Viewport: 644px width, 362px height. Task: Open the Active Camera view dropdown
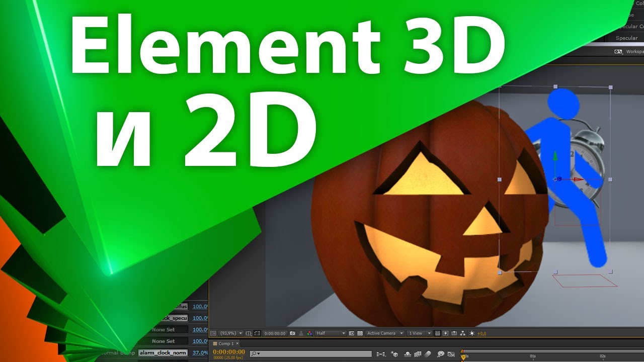(385, 333)
